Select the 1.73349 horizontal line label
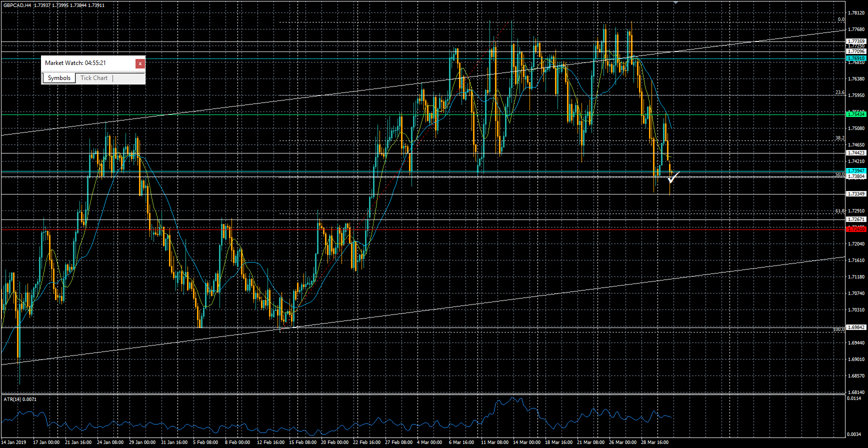Image resolution: width=868 pixels, height=448 pixels. coord(856,194)
